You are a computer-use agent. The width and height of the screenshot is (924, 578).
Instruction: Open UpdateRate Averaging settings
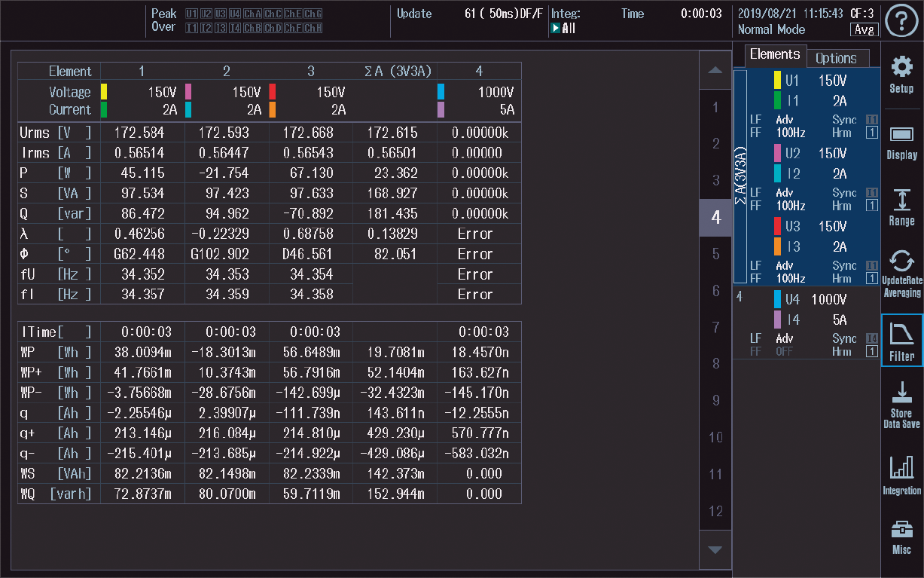902,273
